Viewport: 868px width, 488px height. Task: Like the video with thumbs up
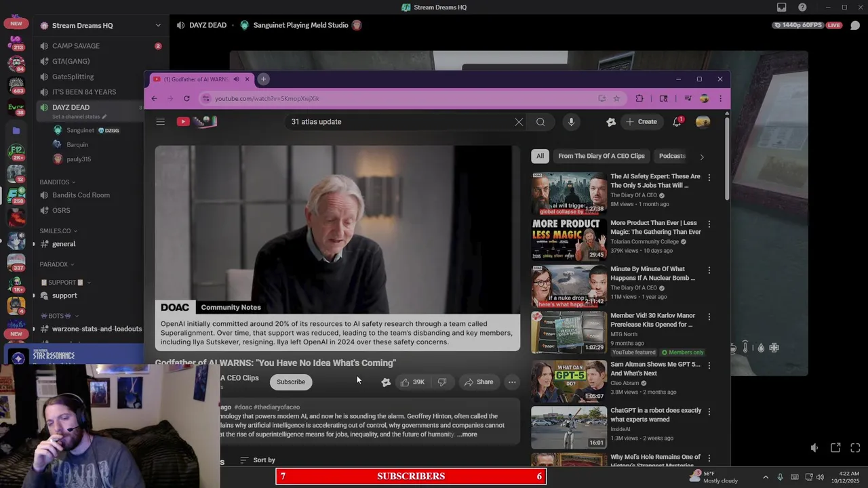tap(412, 382)
